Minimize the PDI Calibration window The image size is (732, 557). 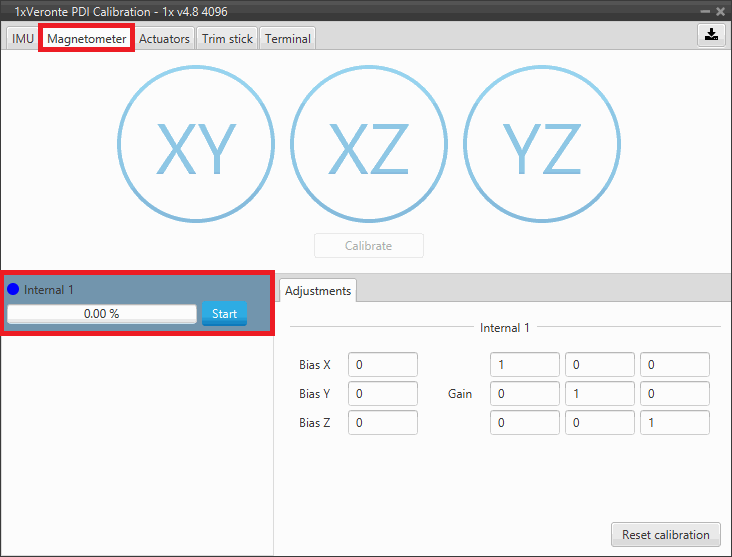pyautogui.click(x=706, y=10)
